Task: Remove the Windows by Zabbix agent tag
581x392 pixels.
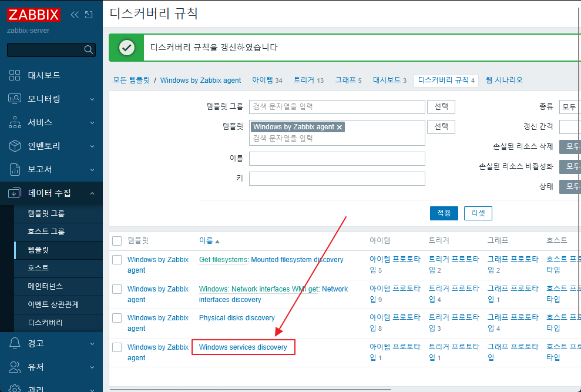Action: coord(339,127)
